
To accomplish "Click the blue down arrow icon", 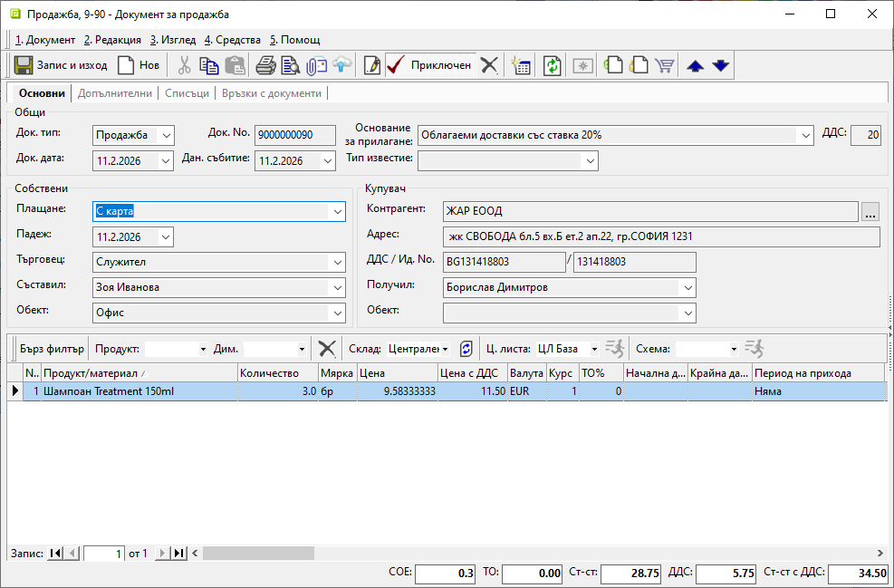I will pyautogui.click(x=720, y=65).
